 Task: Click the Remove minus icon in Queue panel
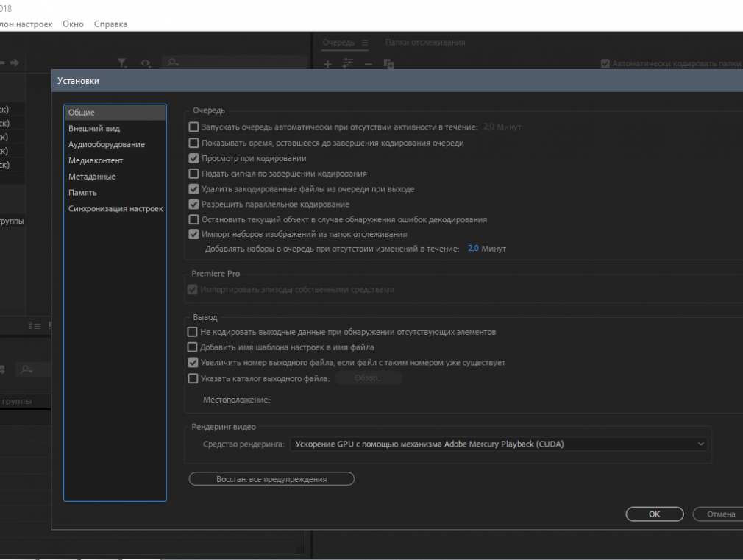(x=368, y=63)
